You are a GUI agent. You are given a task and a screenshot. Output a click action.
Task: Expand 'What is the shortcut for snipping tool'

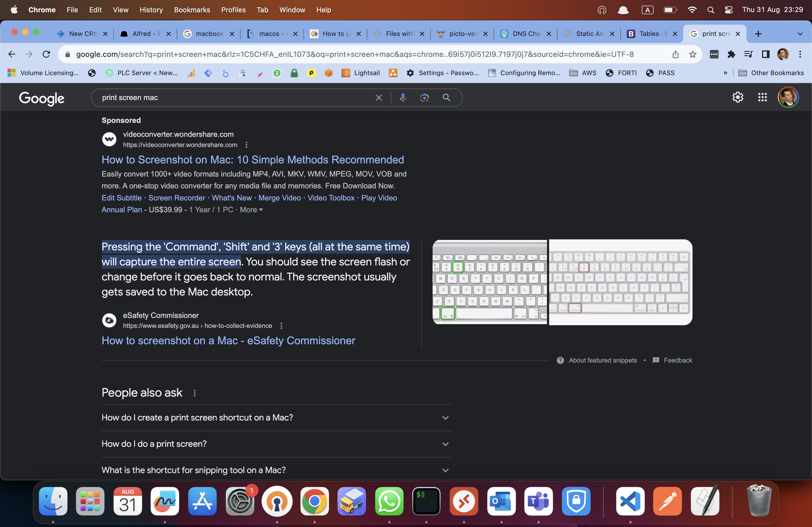pyautogui.click(x=276, y=470)
